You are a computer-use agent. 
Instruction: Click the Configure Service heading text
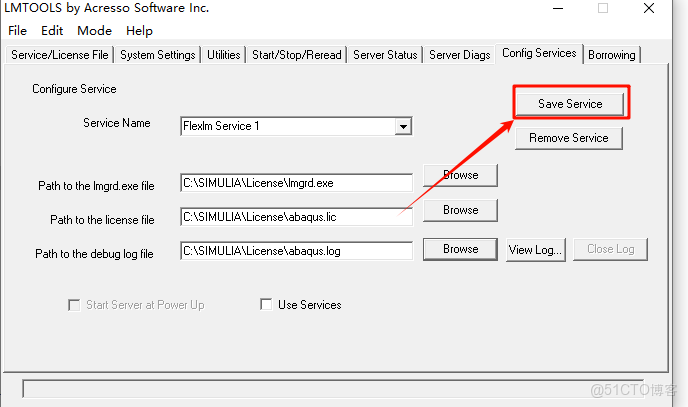click(x=74, y=89)
